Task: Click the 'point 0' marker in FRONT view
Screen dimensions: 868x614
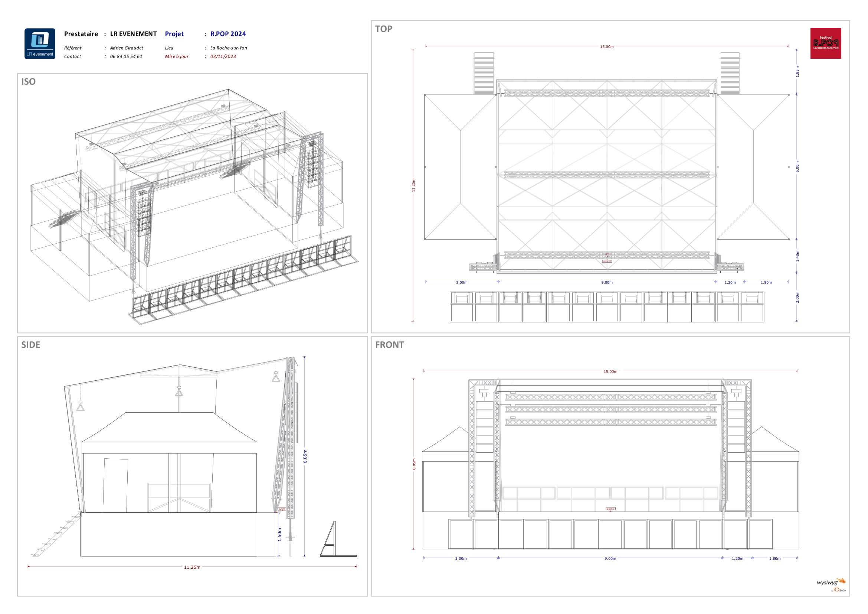Action: [x=610, y=509]
